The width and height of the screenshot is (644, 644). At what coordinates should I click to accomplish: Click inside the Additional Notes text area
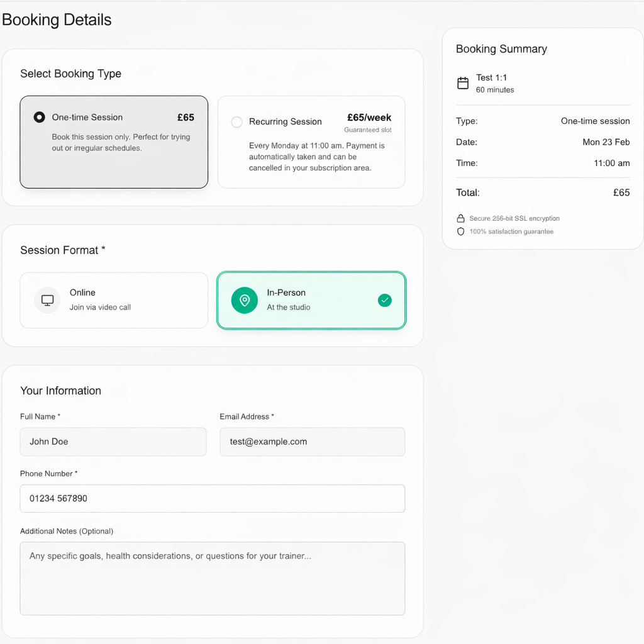click(x=212, y=577)
